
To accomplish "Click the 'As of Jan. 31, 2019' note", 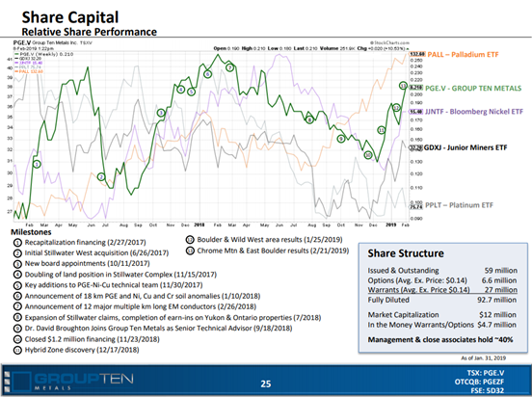I will [483, 358].
